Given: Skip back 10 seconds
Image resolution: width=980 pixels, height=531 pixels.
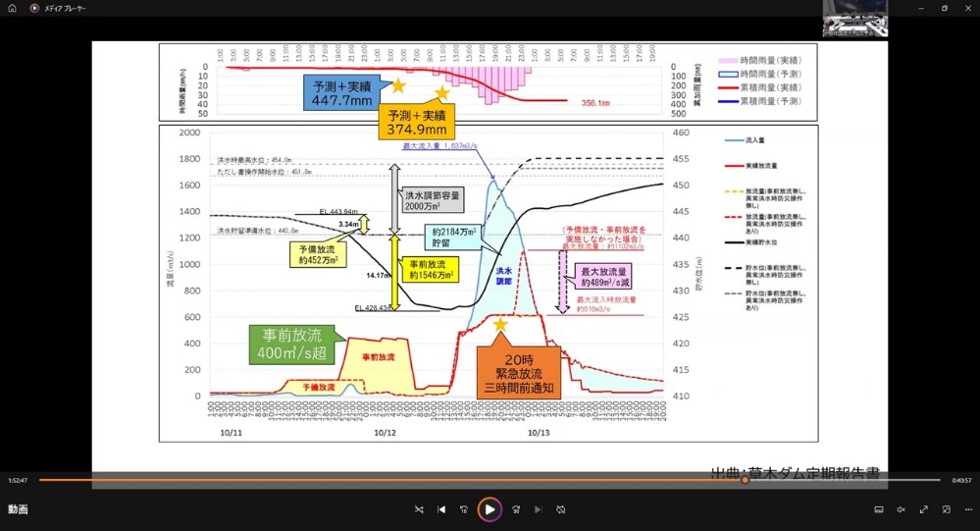Looking at the screenshot, I should (464, 509).
